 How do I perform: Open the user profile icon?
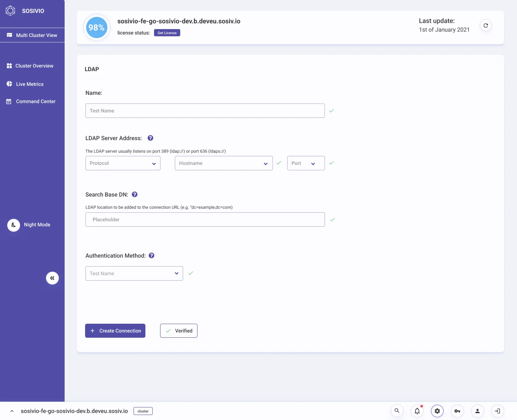[478, 411]
